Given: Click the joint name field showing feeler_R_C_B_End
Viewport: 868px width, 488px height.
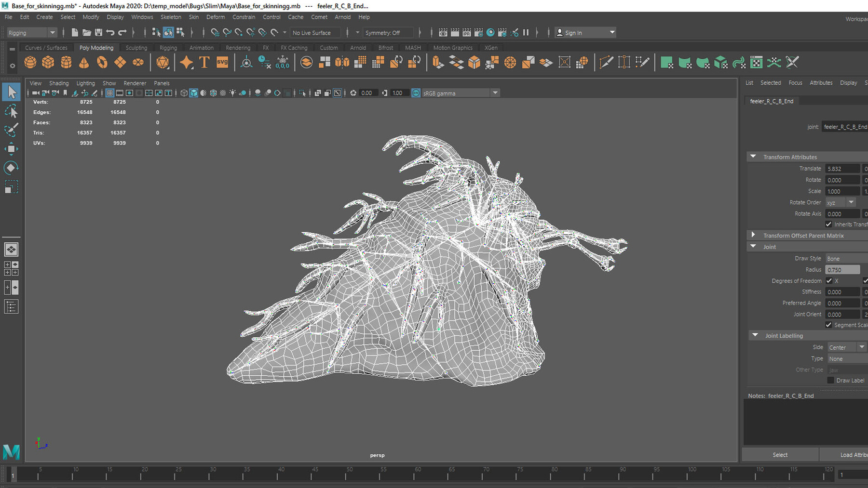Looking at the screenshot, I should 844,127.
